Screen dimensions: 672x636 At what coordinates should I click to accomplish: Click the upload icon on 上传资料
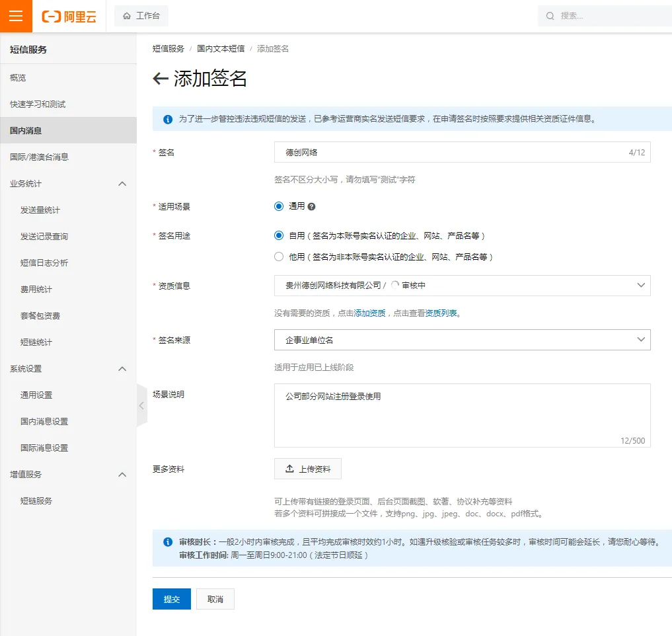click(290, 469)
